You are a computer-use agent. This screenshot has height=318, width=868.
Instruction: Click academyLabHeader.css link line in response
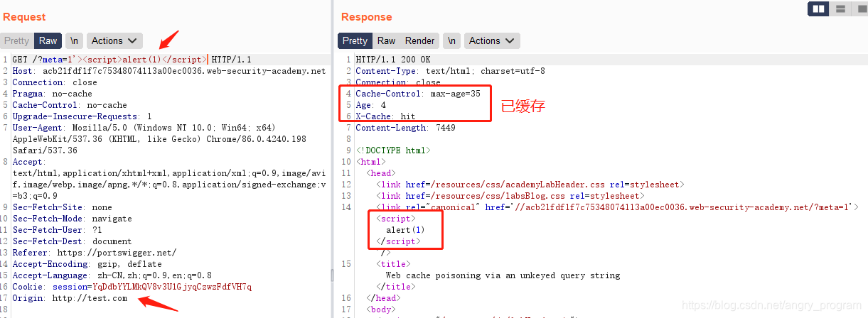(530, 185)
